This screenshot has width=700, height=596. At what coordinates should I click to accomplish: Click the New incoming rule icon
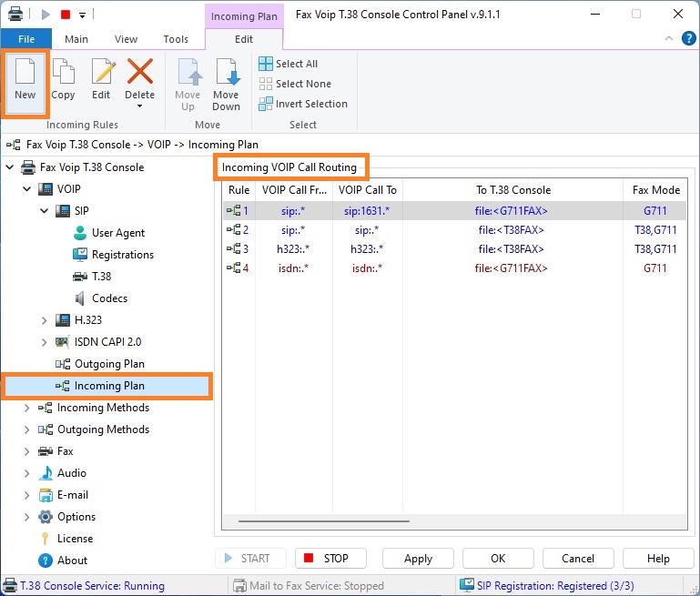click(25, 71)
